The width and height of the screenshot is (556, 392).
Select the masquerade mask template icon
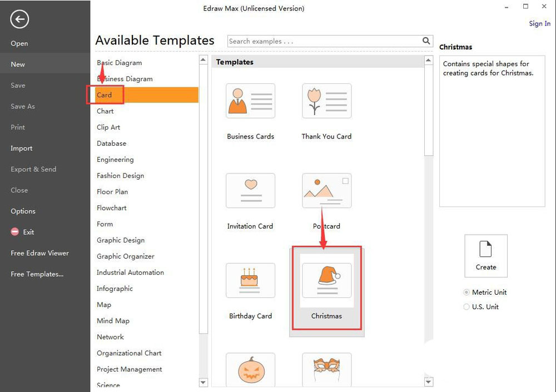[326, 369]
